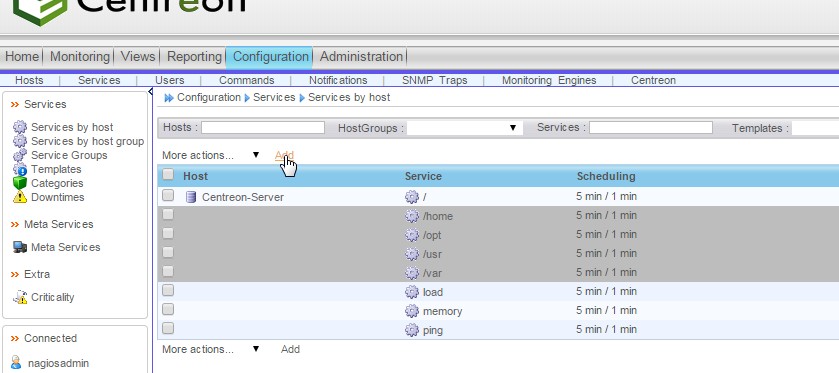Click the Service column header
The height and width of the screenshot is (373, 839).
pos(423,176)
